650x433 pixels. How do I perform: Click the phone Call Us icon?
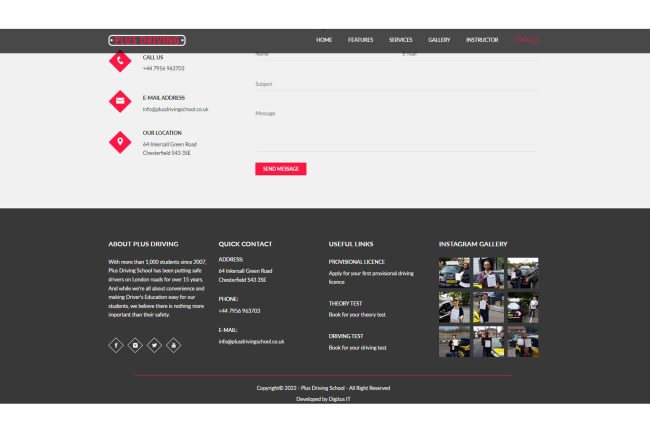[120, 62]
